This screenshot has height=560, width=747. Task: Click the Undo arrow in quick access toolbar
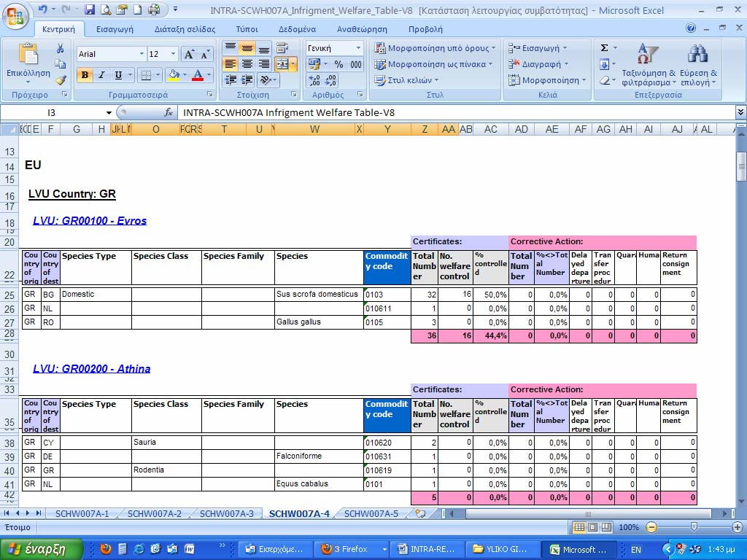coord(43,9)
